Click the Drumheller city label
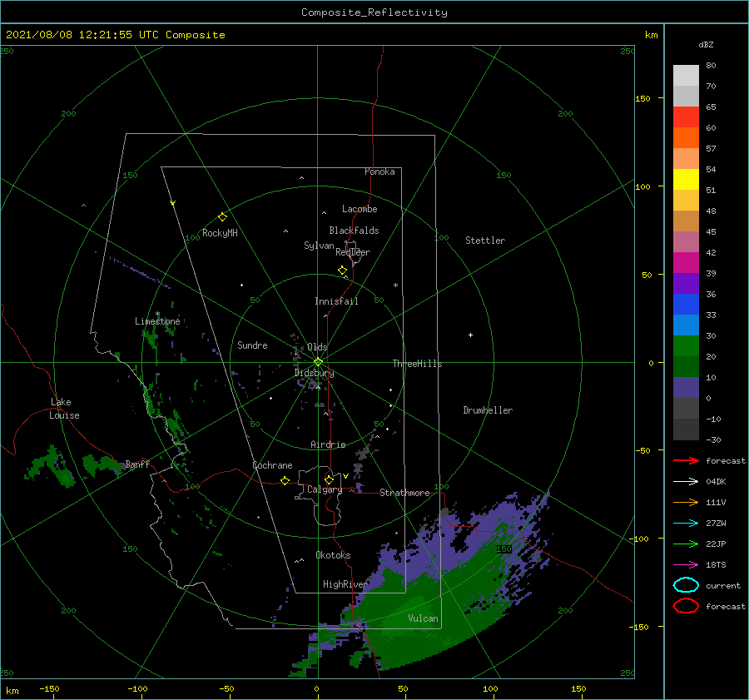 point(488,410)
